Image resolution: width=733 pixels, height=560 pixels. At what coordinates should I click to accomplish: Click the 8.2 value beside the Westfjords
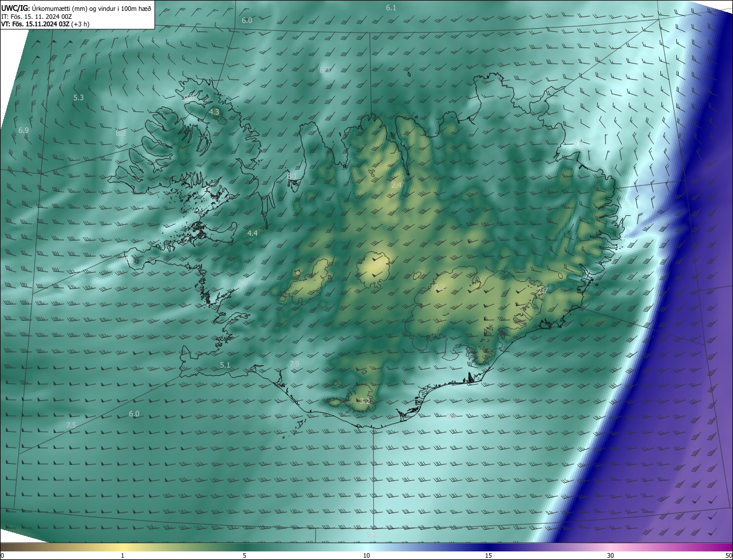click(x=121, y=133)
